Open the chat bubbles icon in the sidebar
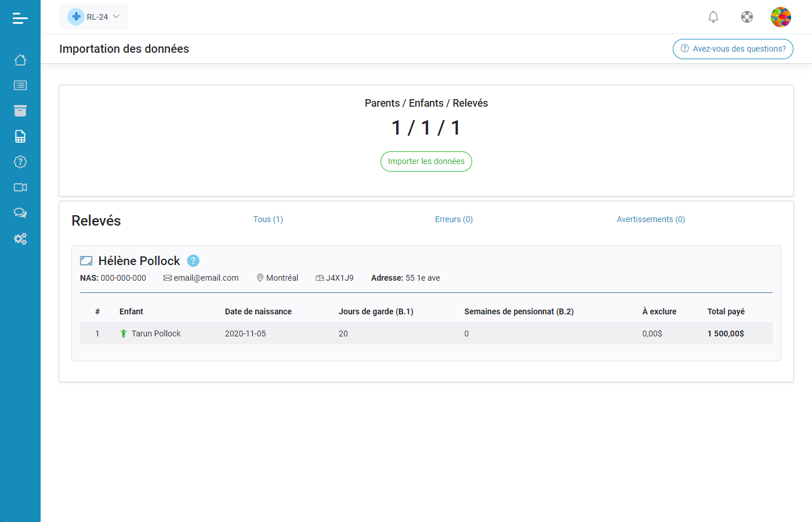The image size is (812, 522). click(20, 213)
